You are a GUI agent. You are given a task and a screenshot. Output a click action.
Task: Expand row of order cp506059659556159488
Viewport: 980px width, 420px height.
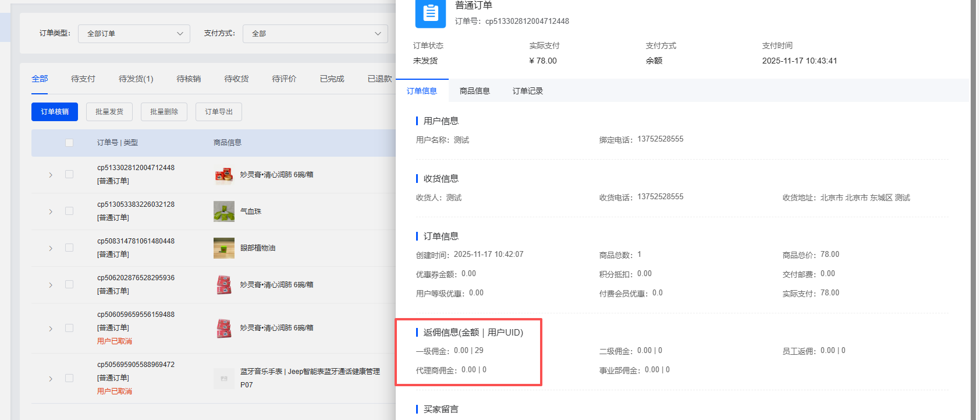(51, 329)
